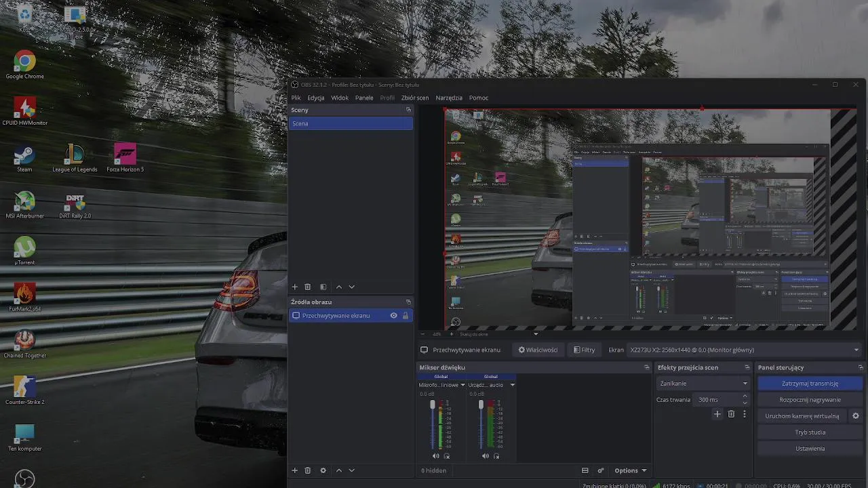Move scene down with the arrow in Sceny
This screenshot has height=488, width=868.
(351, 287)
